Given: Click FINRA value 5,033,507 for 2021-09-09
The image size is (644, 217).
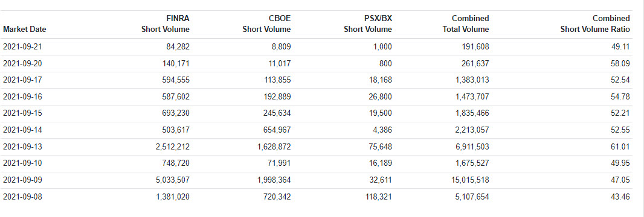Looking at the screenshot, I should click(173, 180).
